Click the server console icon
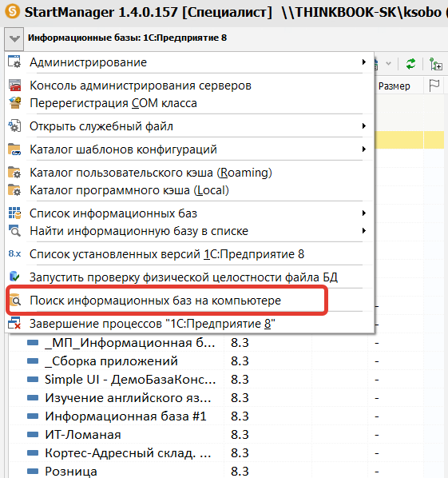448x478 pixels. (x=14, y=85)
